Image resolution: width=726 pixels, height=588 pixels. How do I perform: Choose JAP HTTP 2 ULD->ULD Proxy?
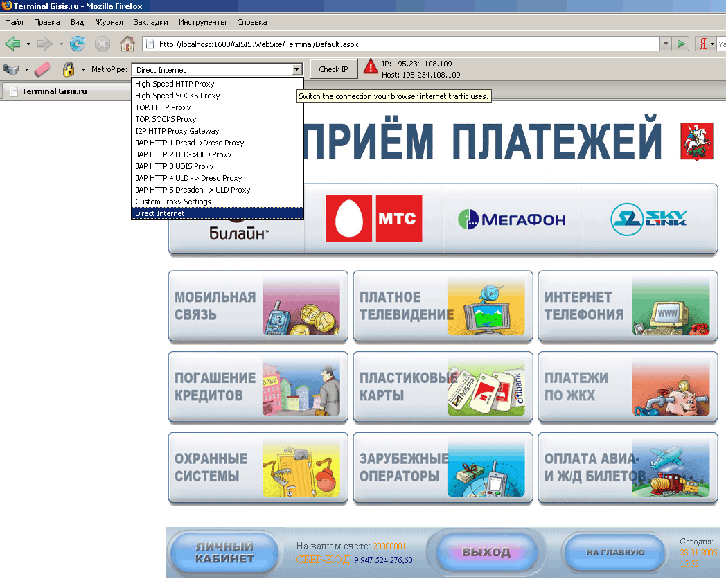(218, 154)
